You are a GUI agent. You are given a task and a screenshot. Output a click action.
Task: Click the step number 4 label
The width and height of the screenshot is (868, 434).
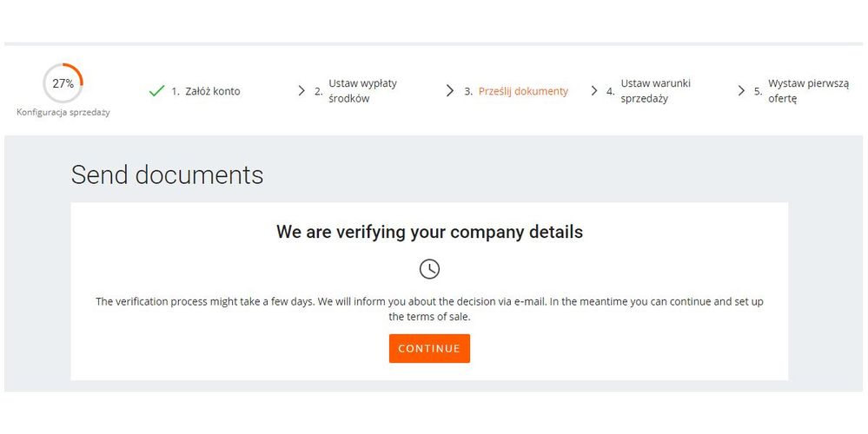coord(611,91)
